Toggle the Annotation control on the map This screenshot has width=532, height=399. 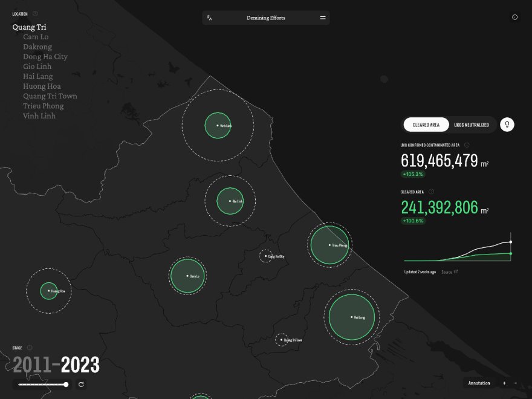pos(479,383)
